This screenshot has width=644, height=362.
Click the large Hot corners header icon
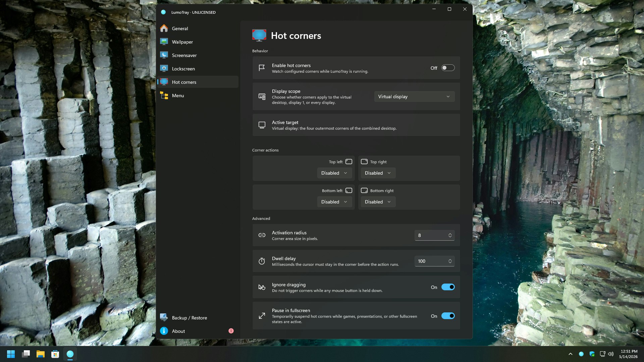(x=259, y=36)
